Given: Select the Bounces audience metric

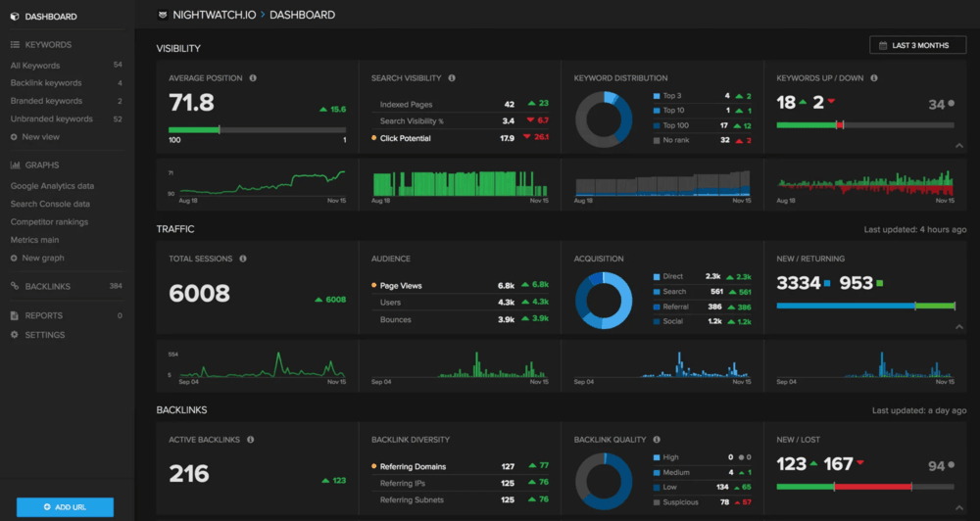Looking at the screenshot, I should 461,319.
